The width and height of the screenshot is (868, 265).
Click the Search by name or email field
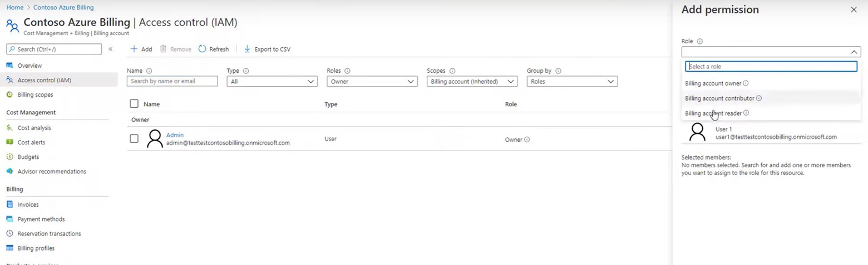172,81
